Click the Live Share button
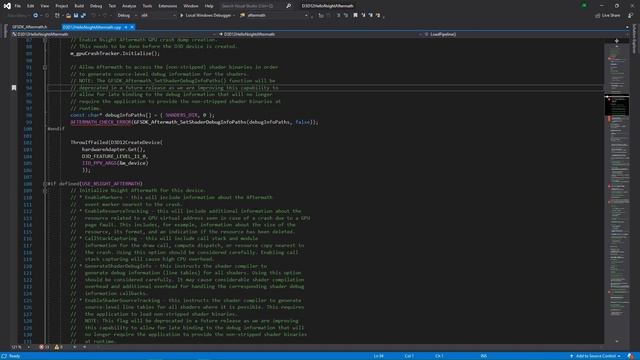640x360 pixels. pos(607,16)
